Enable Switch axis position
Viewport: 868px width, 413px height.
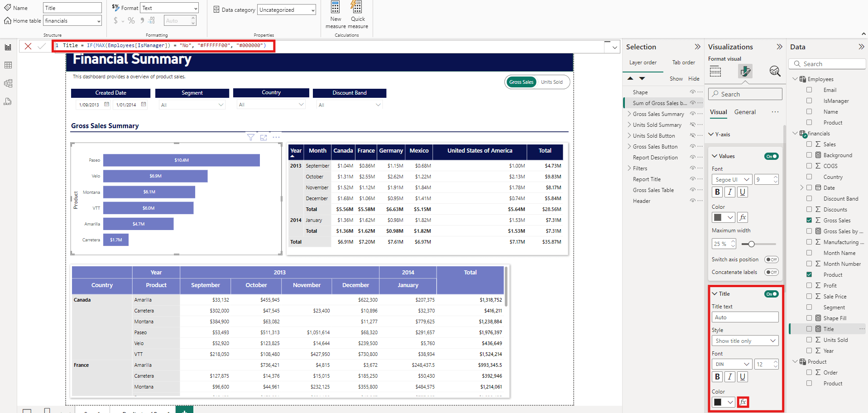(x=772, y=259)
